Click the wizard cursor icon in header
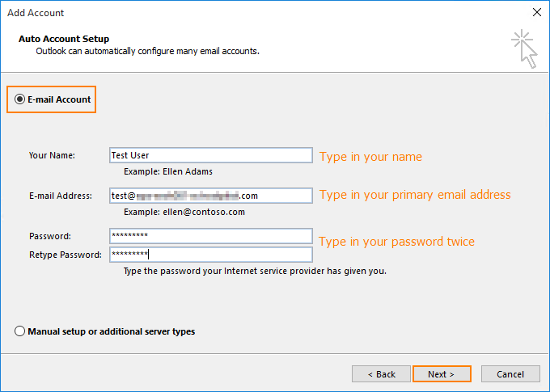 tap(524, 48)
